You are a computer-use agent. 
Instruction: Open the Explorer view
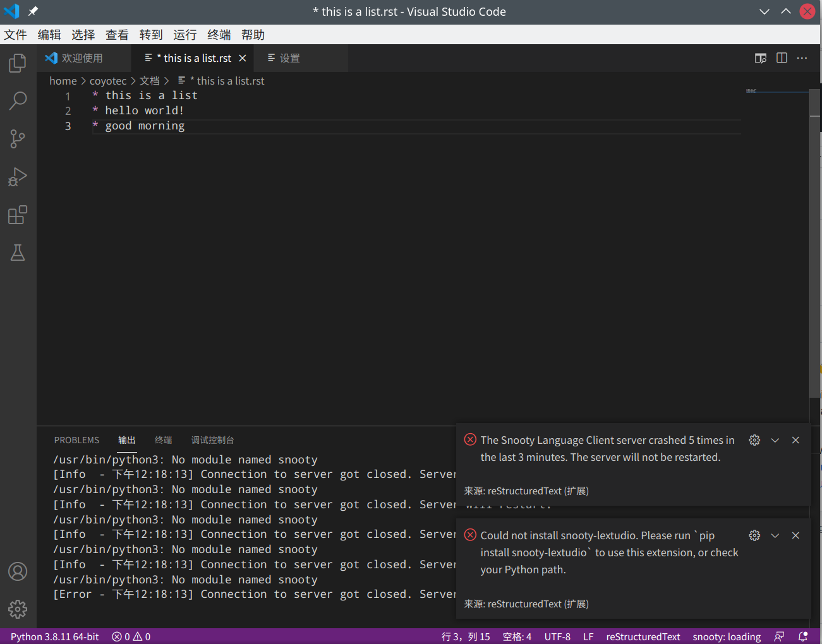(18, 63)
